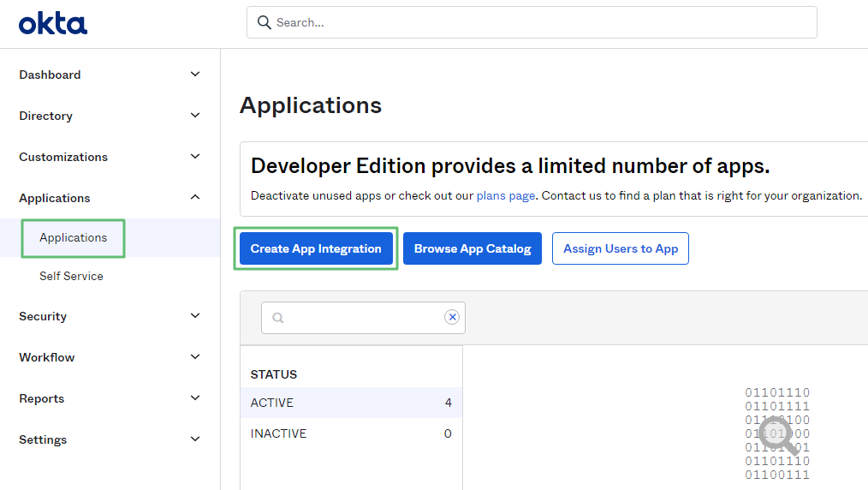This screenshot has width=868, height=490.
Task: Open the Directory sidebar section
Action: click(x=45, y=116)
